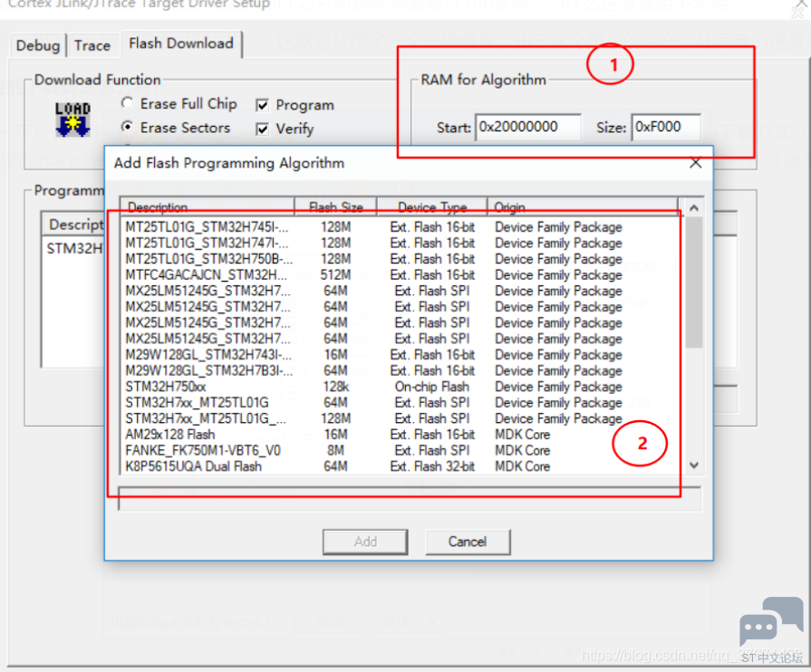Click the RAM Start address field

point(527,127)
